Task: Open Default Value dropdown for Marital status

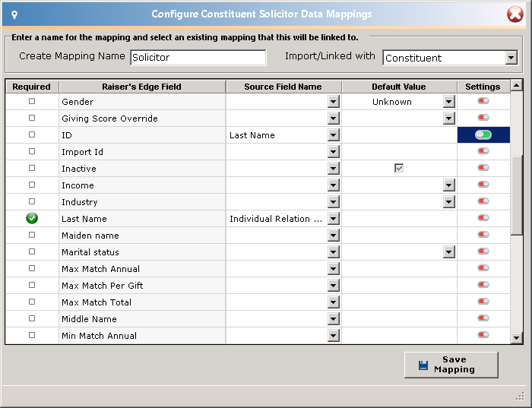Action: 449,252
